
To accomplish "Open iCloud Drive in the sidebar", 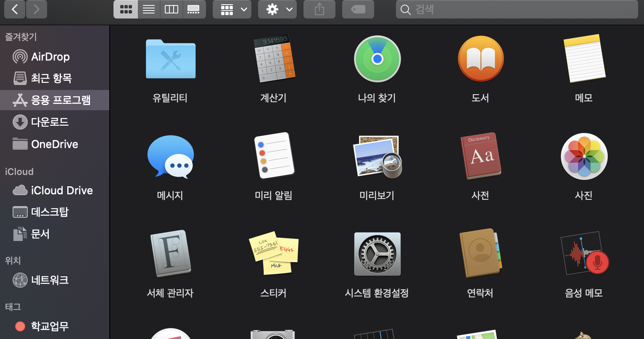I will tap(55, 190).
